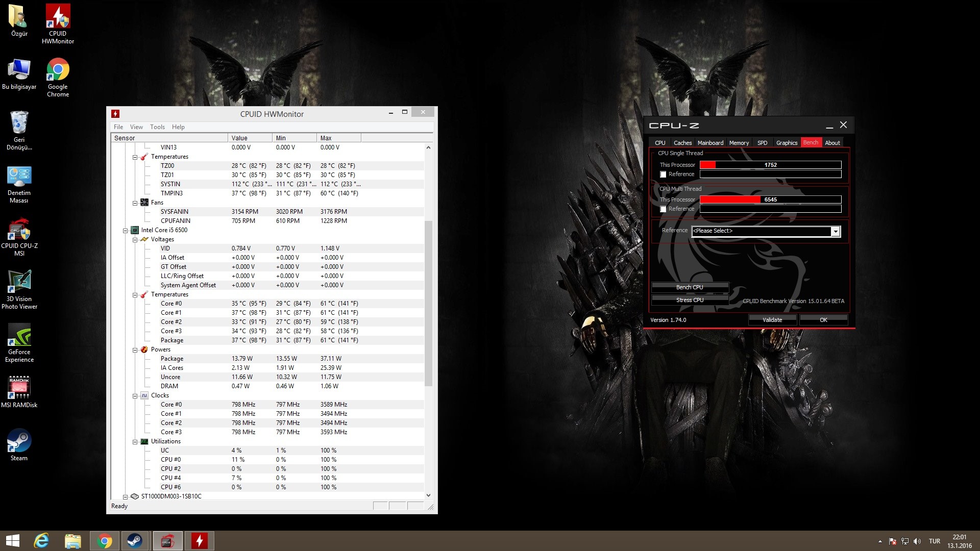Open Denetim Masası desktop icon
This screenshot has width=980, height=551.
tap(19, 184)
